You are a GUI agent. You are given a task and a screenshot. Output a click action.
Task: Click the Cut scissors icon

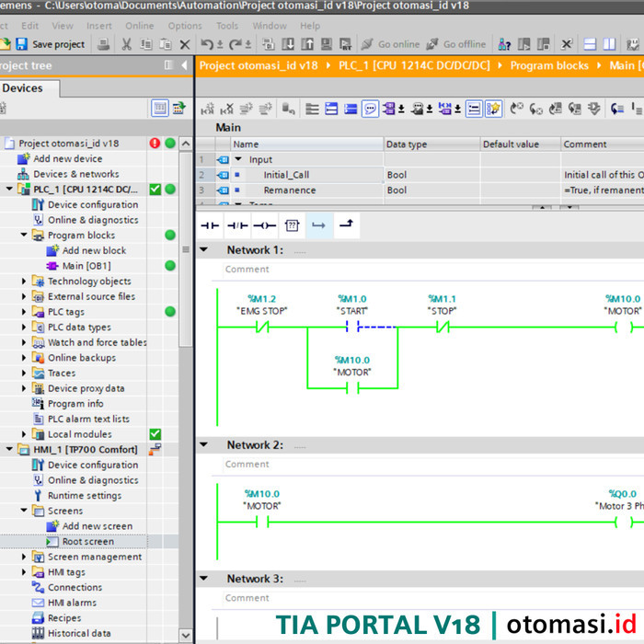[x=125, y=44]
